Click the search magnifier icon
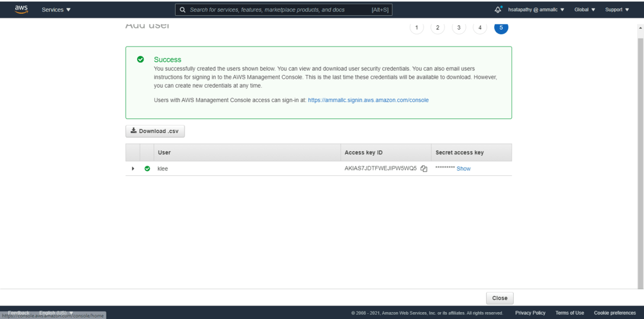 pyautogui.click(x=183, y=10)
